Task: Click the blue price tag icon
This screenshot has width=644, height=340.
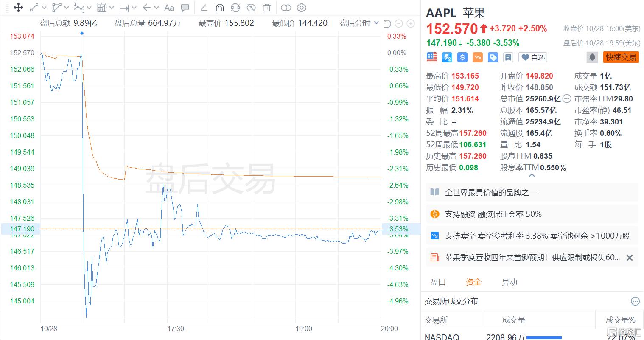Action: click(x=493, y=57)
